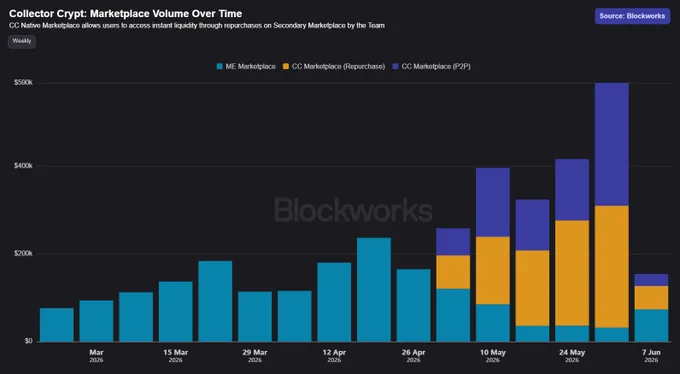Viewport: 680px width, 374px height.
Task: Click the CC Marketplace (P2P) legend label
Action: coord(436,66)
